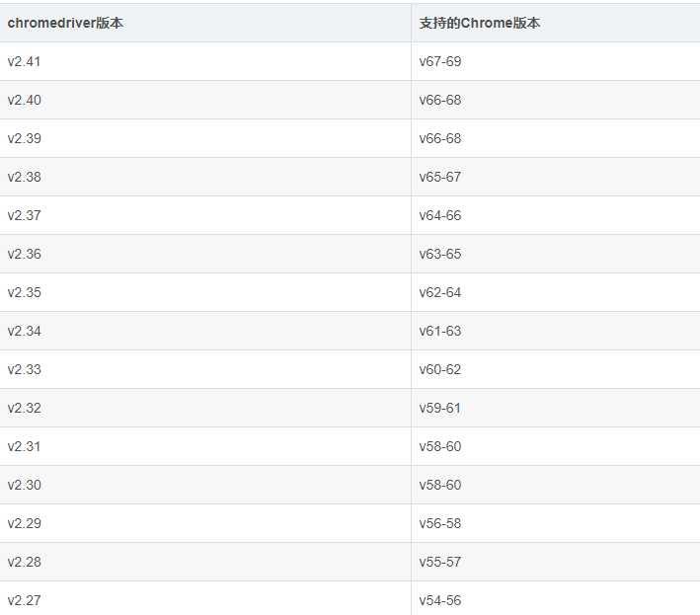Click the "支持的Chrome版本" column header

click(556, 24)
